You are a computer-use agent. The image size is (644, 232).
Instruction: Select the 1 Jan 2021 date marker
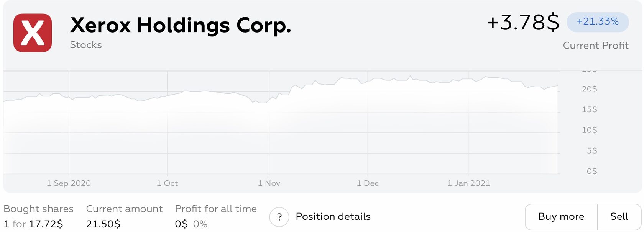click(468, 183)
